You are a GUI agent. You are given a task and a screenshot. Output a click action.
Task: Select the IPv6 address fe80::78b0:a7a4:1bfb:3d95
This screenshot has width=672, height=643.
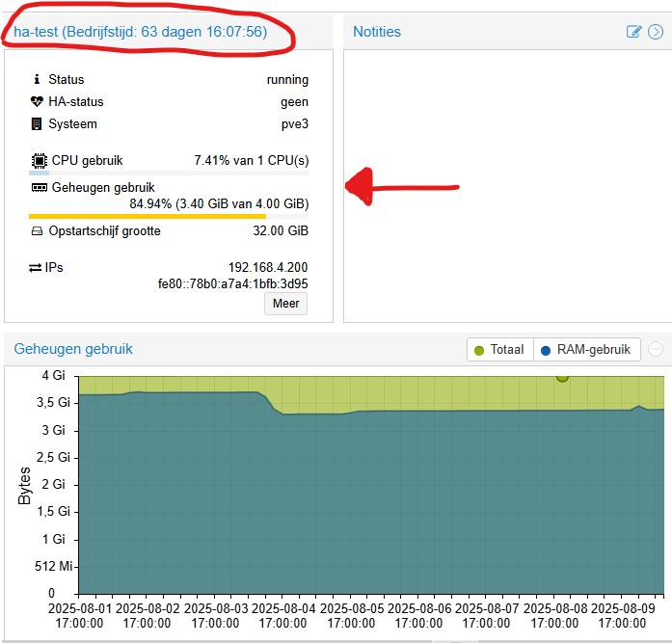(232, 283)
